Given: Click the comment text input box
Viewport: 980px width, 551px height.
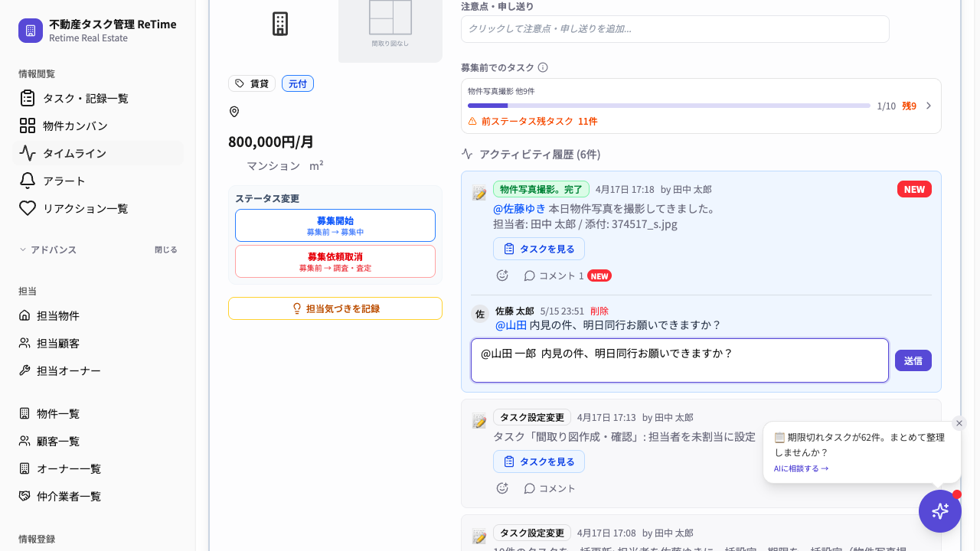Looking at the screenshot, I should pyautogui.click(x=680, y=360).
